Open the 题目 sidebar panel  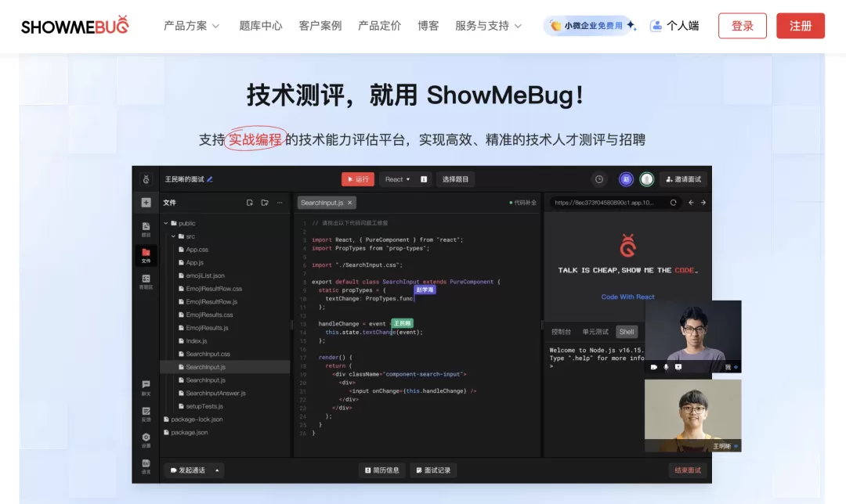click(146, 229)
